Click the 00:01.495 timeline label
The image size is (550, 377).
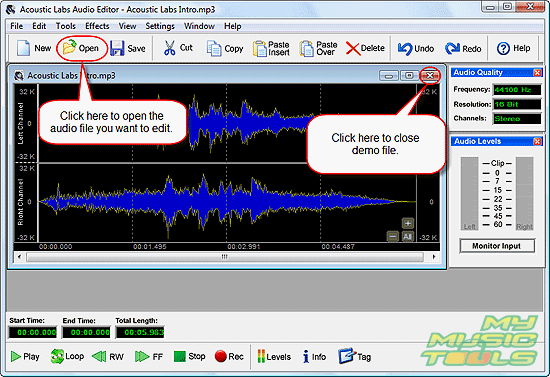(x=150, y=247)
